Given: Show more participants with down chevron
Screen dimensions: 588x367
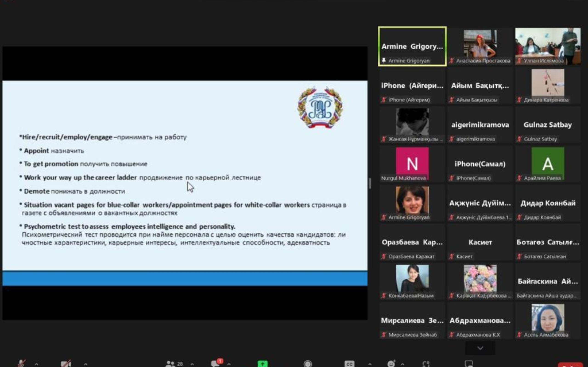Looking at the screenshot, I should pyautogui.click(x=480, y=348).
